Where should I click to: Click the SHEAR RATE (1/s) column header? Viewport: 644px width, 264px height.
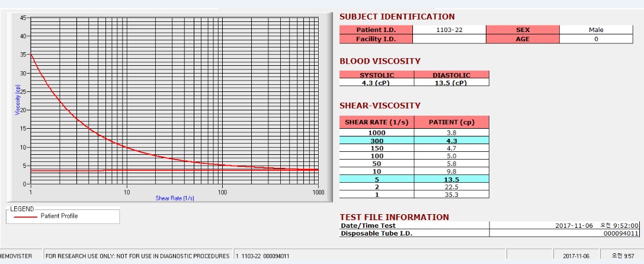pyautogui.click(x=377, y=122)
